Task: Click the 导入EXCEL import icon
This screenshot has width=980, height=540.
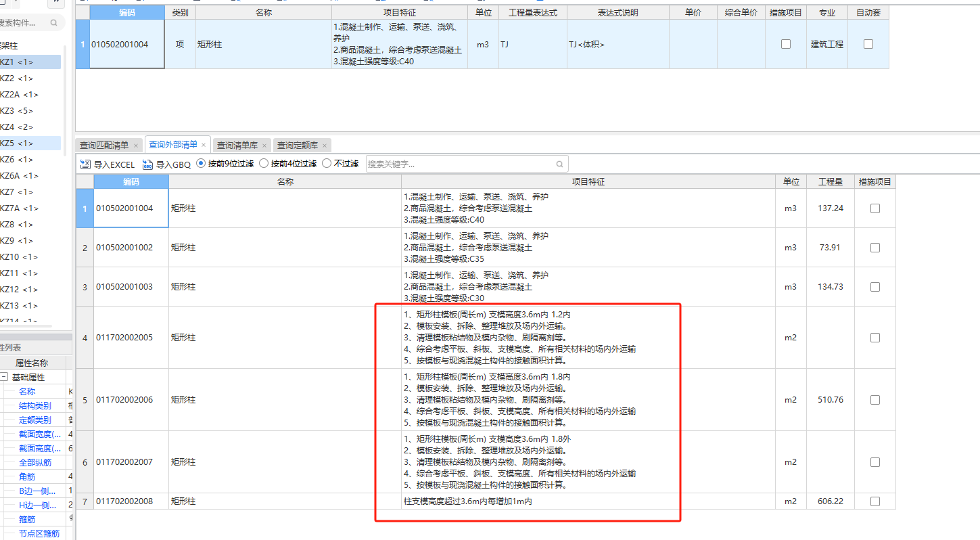Action: (85, 164)
